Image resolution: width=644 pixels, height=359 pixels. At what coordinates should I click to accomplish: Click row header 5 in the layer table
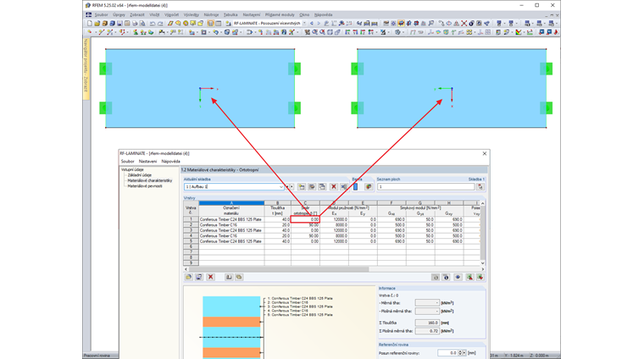click(x=191, y=241)
